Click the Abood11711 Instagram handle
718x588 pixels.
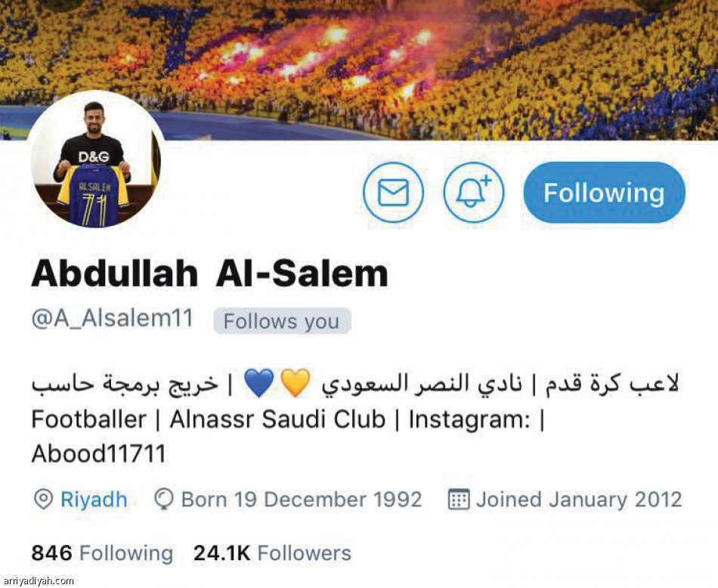98,453
